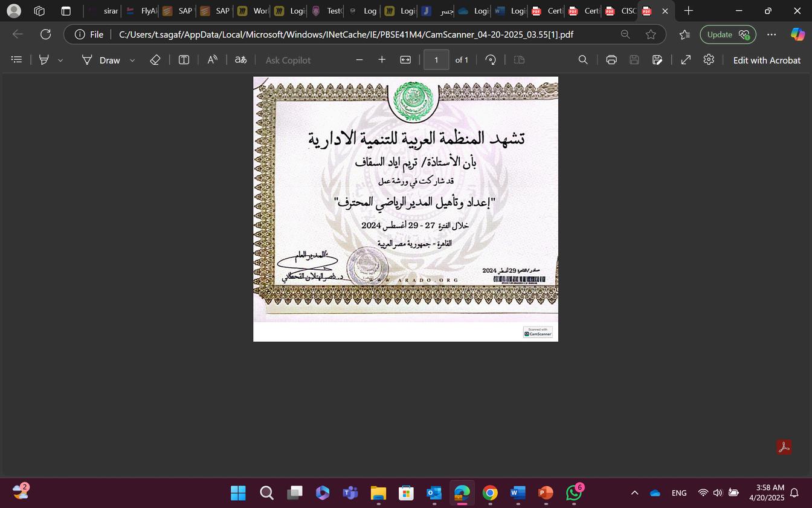Switch to the CISC PDF tab
812x508 pixels.
[x=620, y=11]
